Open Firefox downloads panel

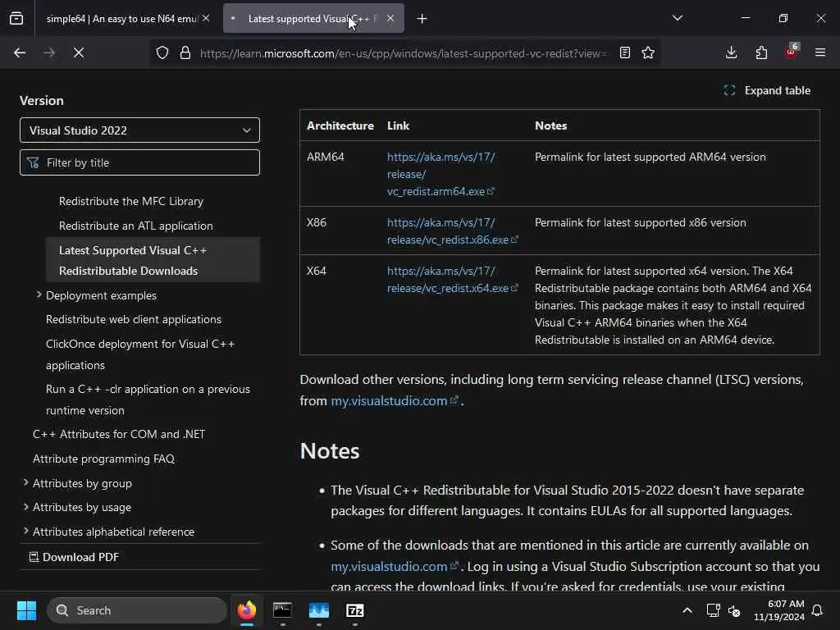tap(731, 52)
